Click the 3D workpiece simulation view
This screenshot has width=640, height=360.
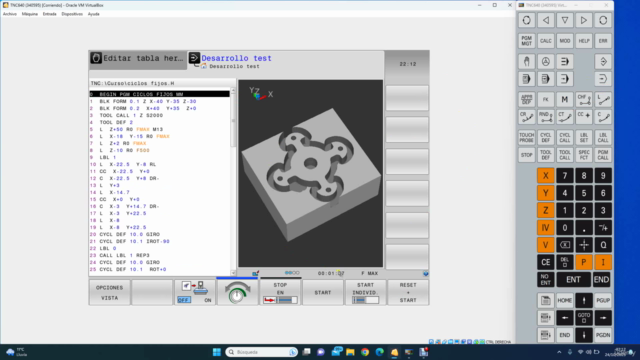[x=311, y=173]
